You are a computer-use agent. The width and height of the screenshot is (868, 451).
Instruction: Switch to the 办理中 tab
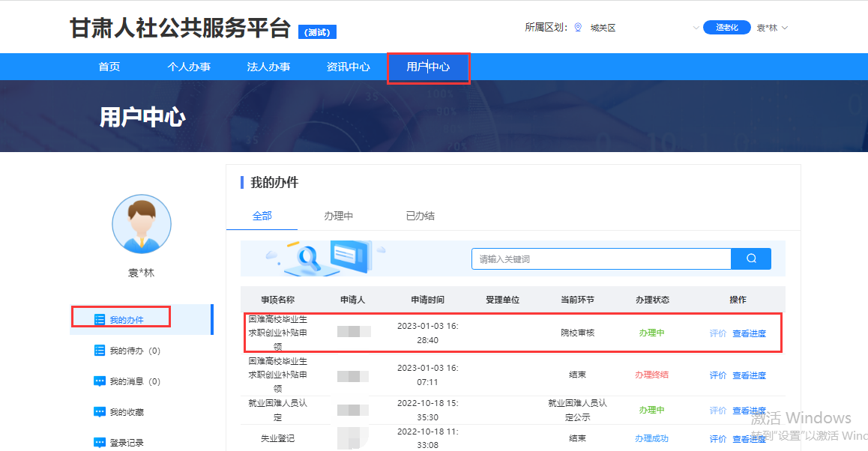click(338, 216)
